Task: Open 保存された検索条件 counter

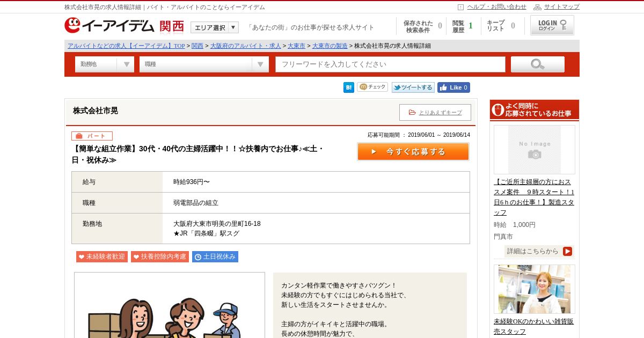Action: click(x=422, y=26)
